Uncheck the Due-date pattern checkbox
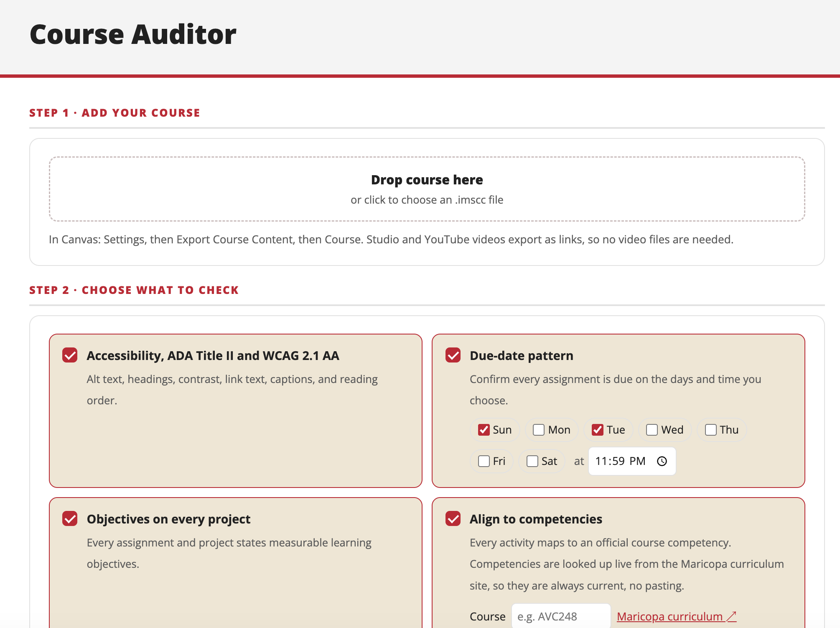 (453, 355)
